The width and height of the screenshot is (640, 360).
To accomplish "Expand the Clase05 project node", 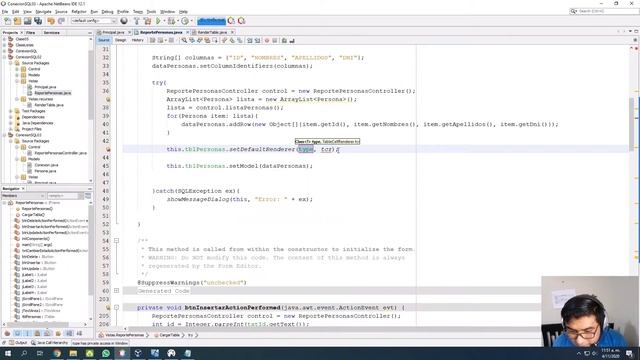I will coord(4,39).
